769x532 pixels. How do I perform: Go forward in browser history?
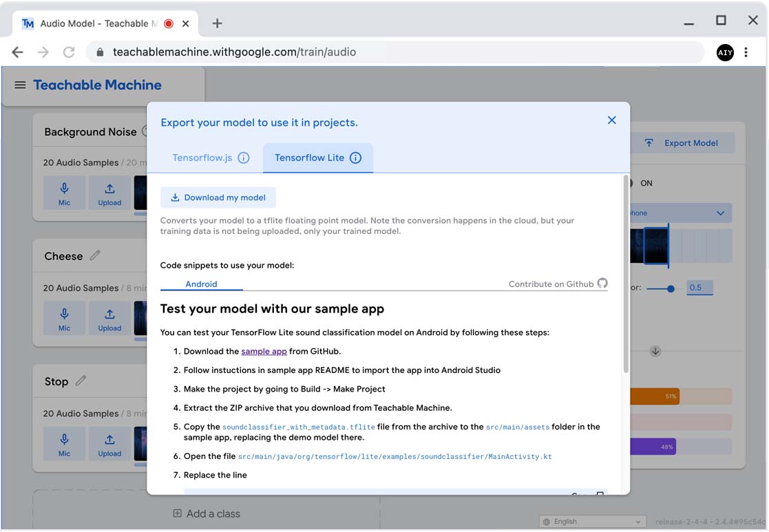point(43,52)
